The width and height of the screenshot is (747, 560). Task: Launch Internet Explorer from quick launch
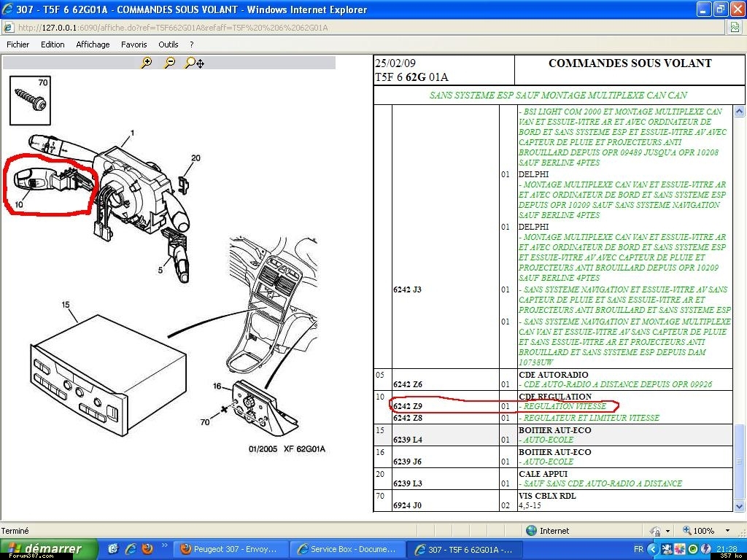click(x=130, y=549)
